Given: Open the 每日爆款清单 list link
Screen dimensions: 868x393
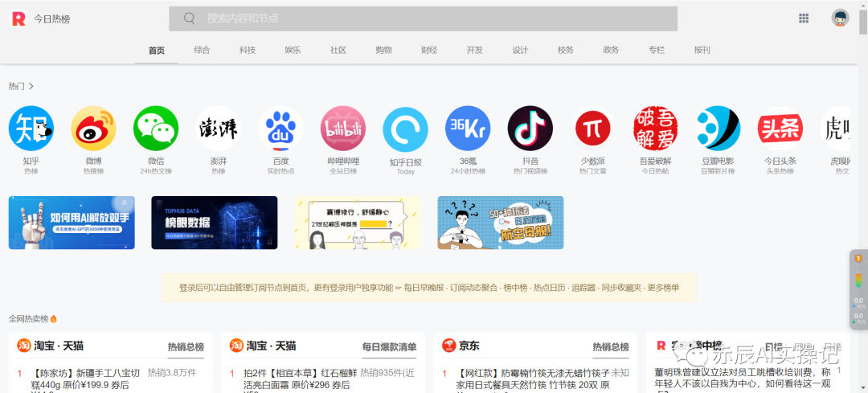Looking at the screenshot, I should point(389,347).
